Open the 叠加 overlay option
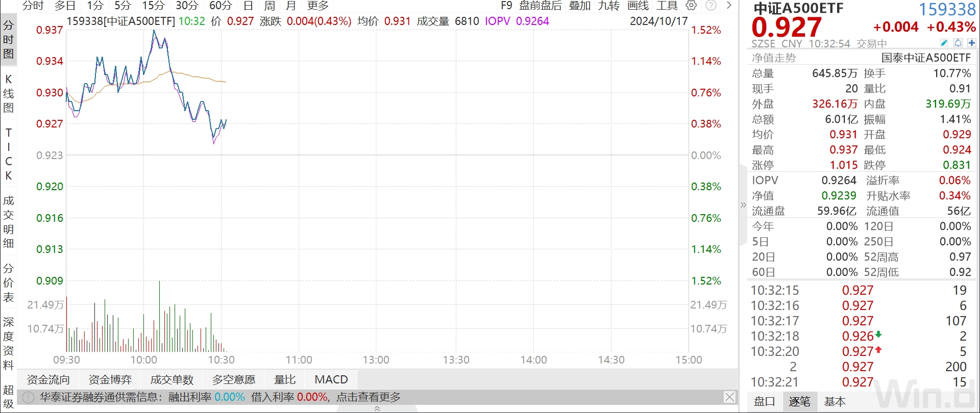The height and width of the screenshot is (413, 980). coord(580,6)
